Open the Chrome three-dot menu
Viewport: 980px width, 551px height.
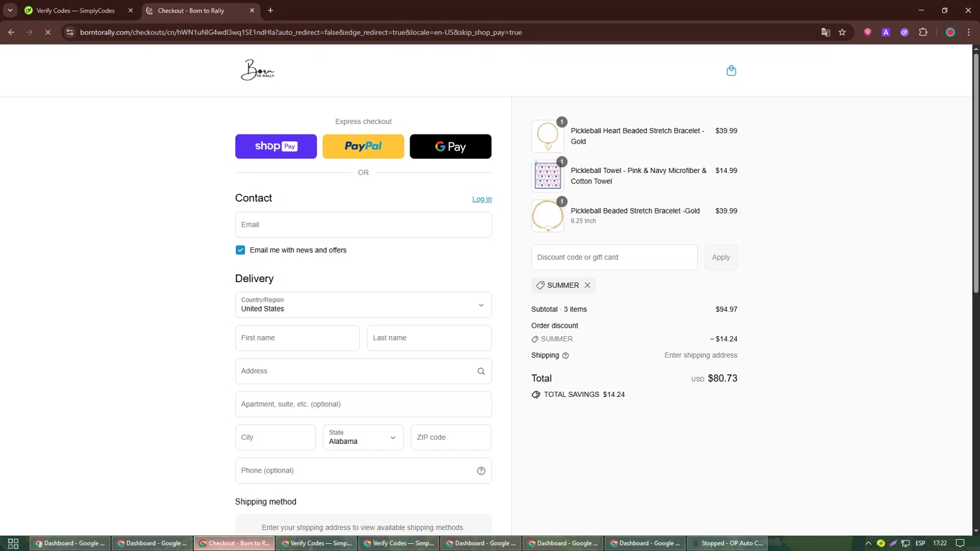969,32
